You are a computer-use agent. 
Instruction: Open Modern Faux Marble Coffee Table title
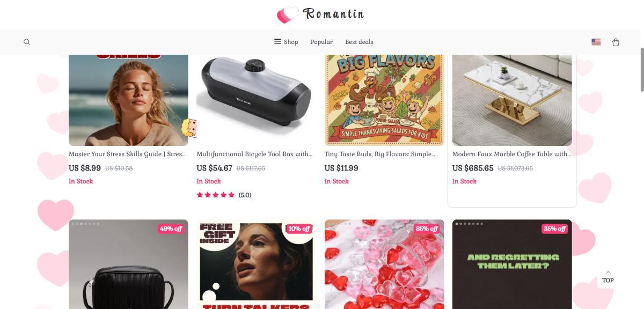point(511,154)
